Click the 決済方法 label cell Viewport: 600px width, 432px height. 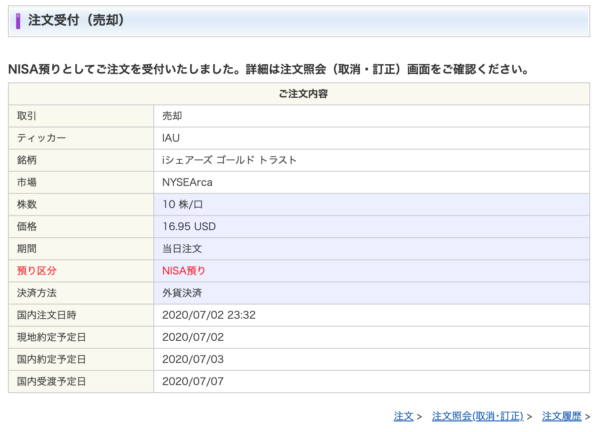click(81, 293)
